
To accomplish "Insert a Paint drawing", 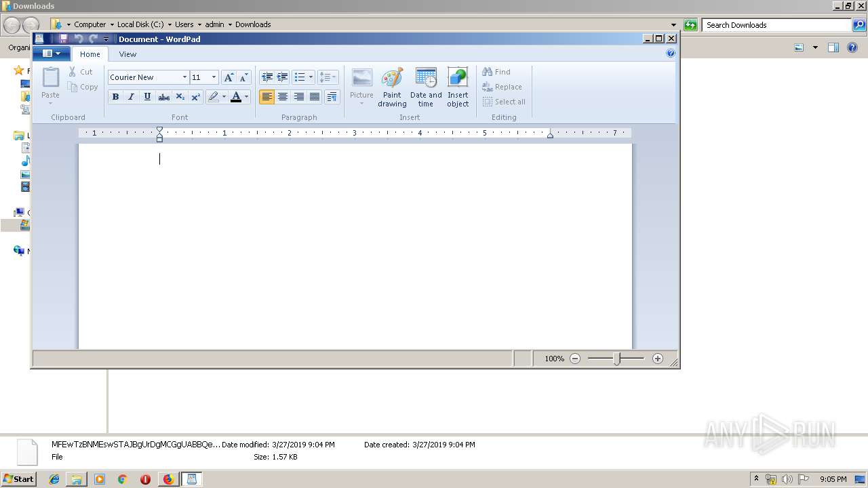I will (x=392, y=87).
